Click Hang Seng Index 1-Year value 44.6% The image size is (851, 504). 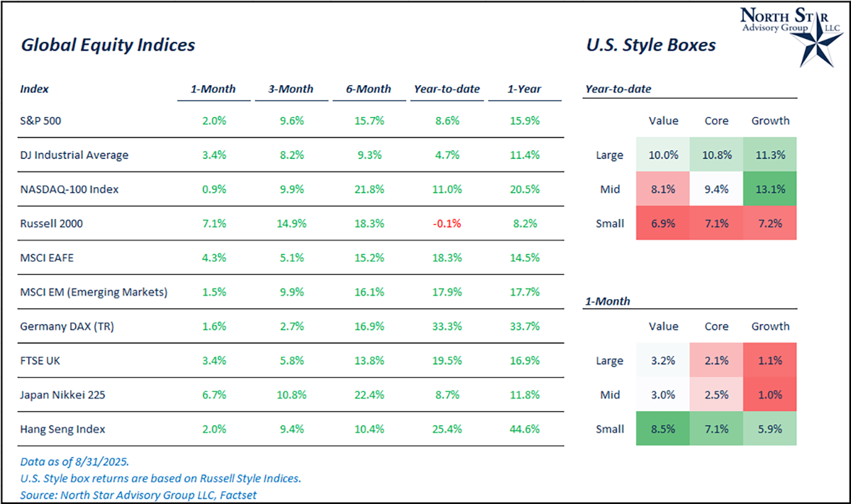524,429
